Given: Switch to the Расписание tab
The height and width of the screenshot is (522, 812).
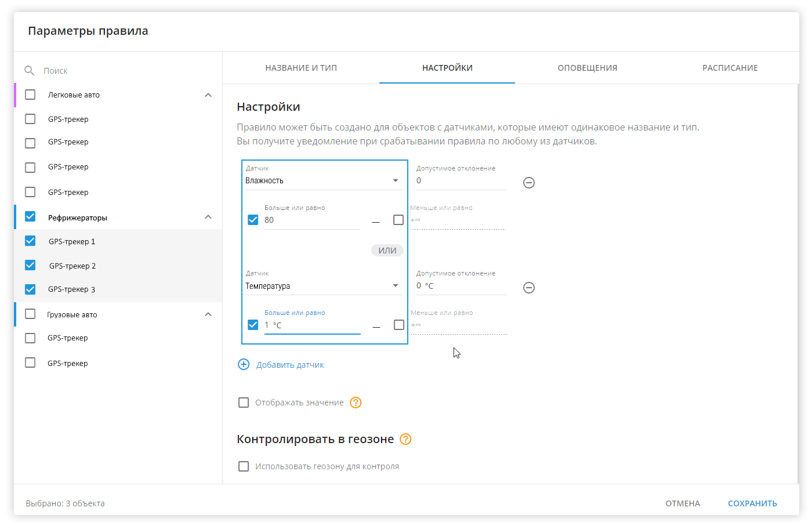Looking at the screenshot, I should click(x=730, y=68).
